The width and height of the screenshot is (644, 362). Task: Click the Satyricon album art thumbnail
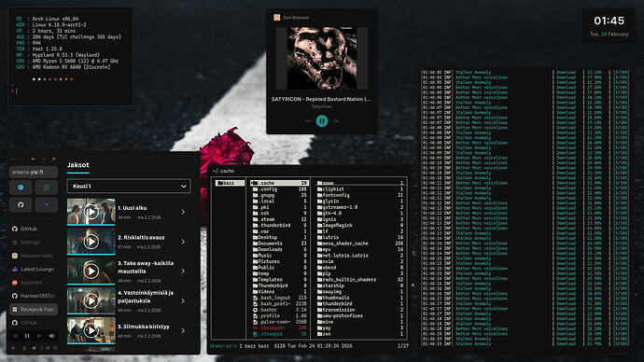tap(322, 58)
